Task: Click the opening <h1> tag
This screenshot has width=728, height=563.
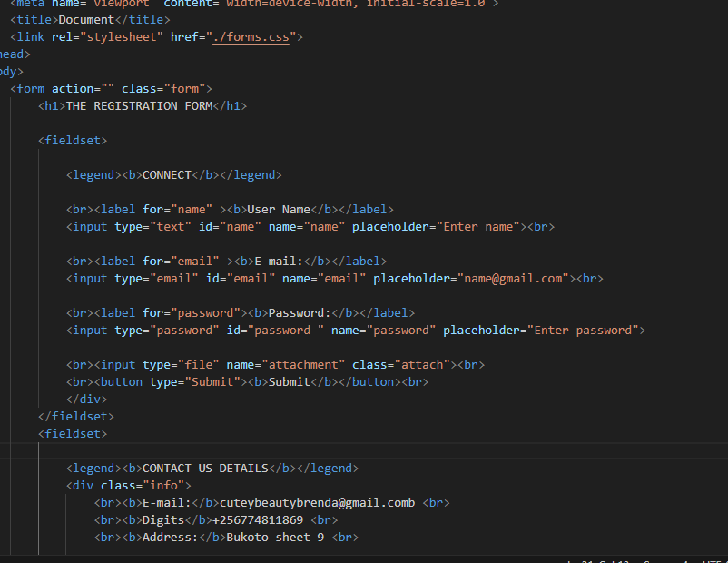Action: click(52, 106)
